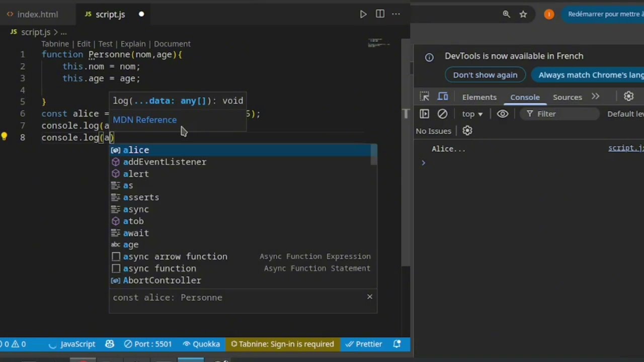The height and width of the screenshot is (362, 644).
Task: Open the status bar notifications bell
Action: coord(397,344)
